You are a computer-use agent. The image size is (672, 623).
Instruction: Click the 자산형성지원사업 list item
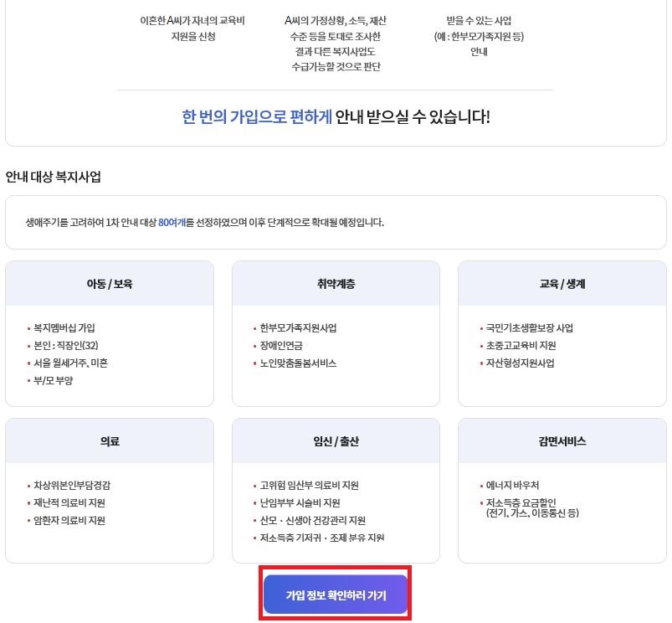[x=520, y=363]
